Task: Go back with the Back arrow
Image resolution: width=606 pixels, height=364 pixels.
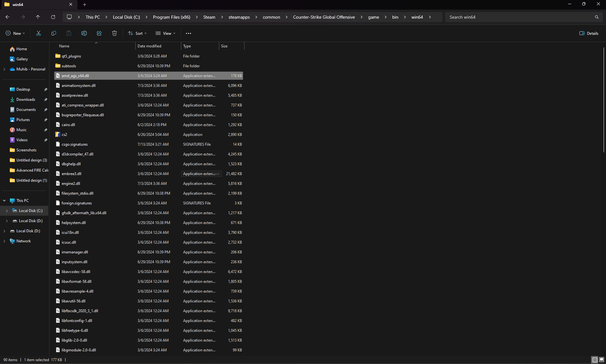Action: click(x=8, y=17)
